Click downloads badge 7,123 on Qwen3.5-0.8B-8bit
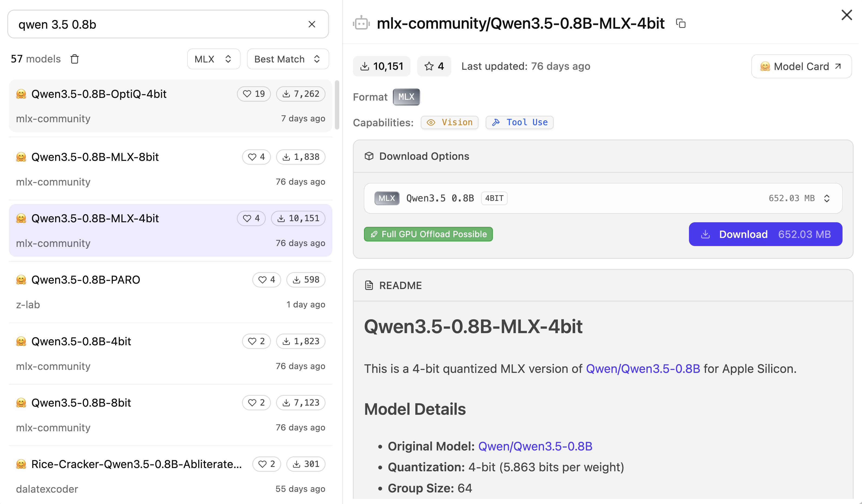Screen dimensions: 862x504 click(x=301, y=403)
